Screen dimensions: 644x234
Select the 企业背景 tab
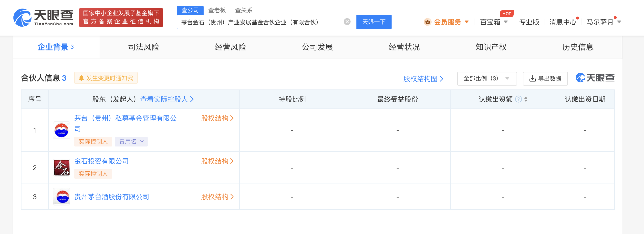pos(56,47)
